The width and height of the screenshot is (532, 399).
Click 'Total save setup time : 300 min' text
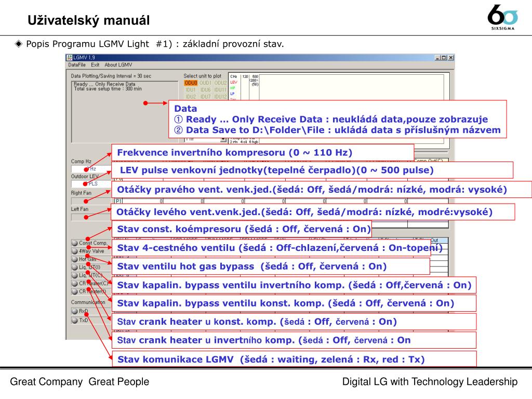coord(108,88)
